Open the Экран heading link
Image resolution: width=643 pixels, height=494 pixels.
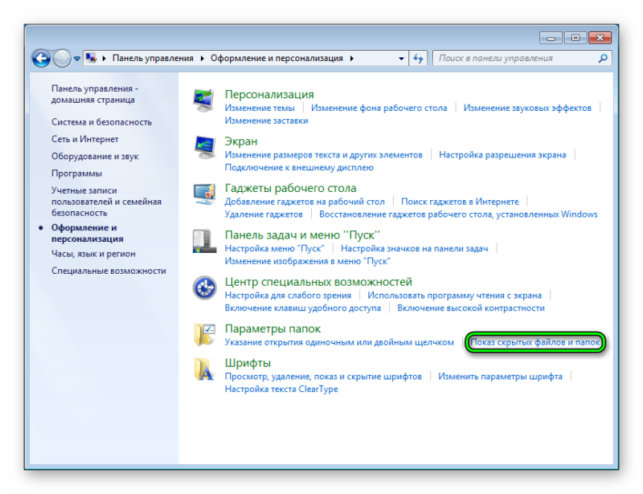tap(241, 141)
